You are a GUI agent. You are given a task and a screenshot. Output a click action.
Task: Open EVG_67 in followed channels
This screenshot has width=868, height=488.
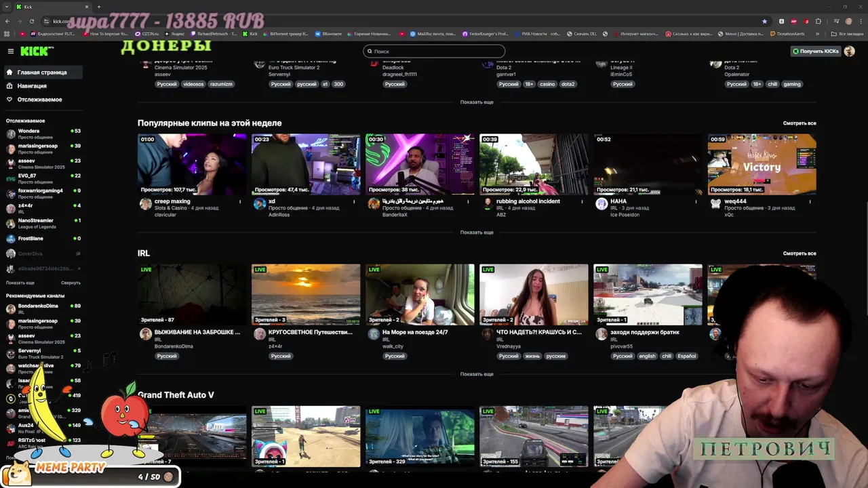point(42,178)
